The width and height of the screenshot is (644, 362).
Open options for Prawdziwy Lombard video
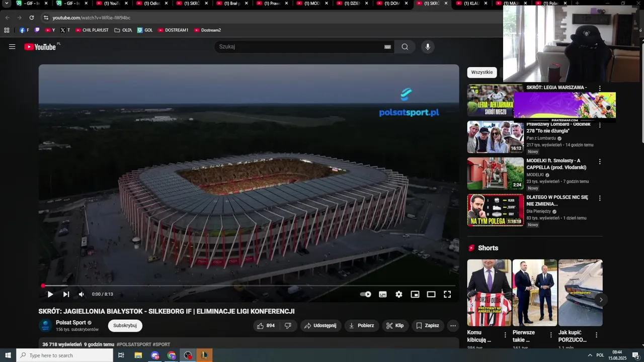tap(600, 125)
